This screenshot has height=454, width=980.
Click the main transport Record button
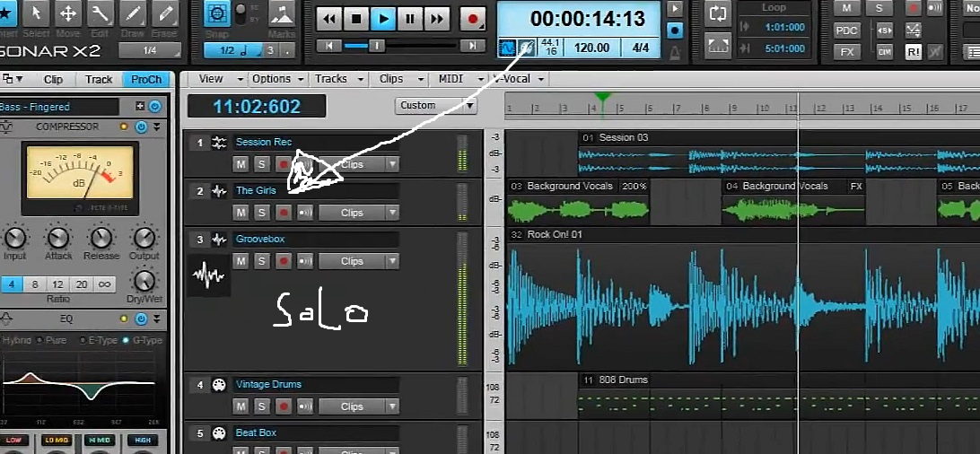pyautogui.click(x=472, y=19)
